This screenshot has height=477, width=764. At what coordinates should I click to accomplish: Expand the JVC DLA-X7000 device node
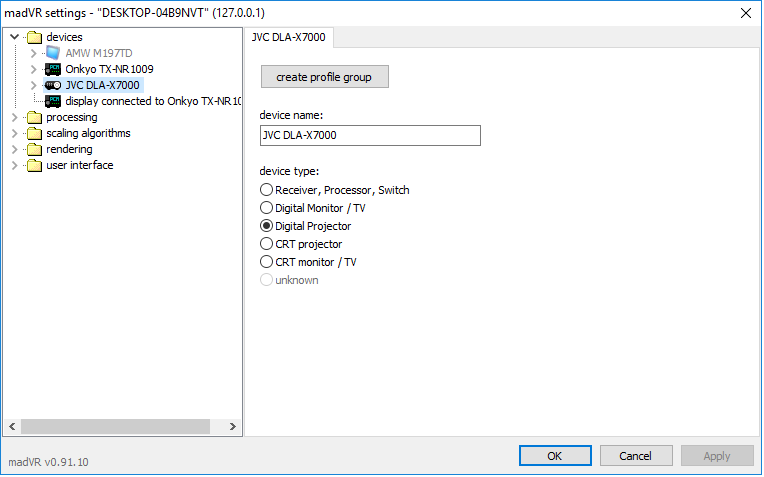point(33,85)
